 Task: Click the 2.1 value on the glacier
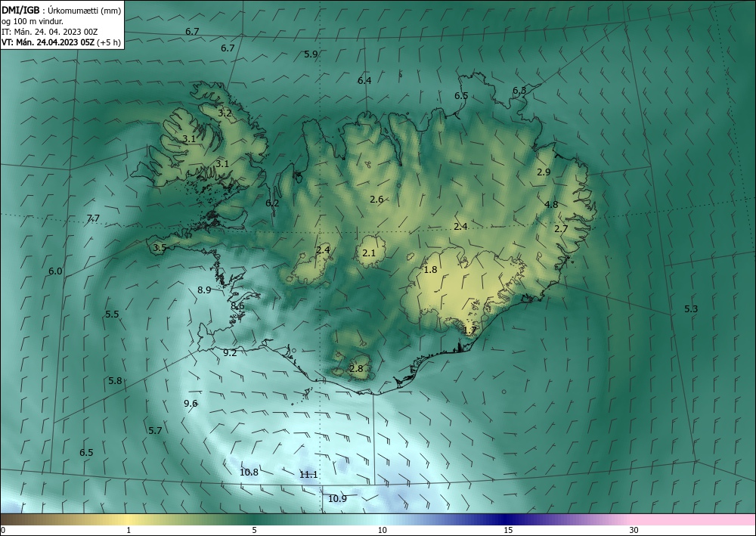coord(369,253)
